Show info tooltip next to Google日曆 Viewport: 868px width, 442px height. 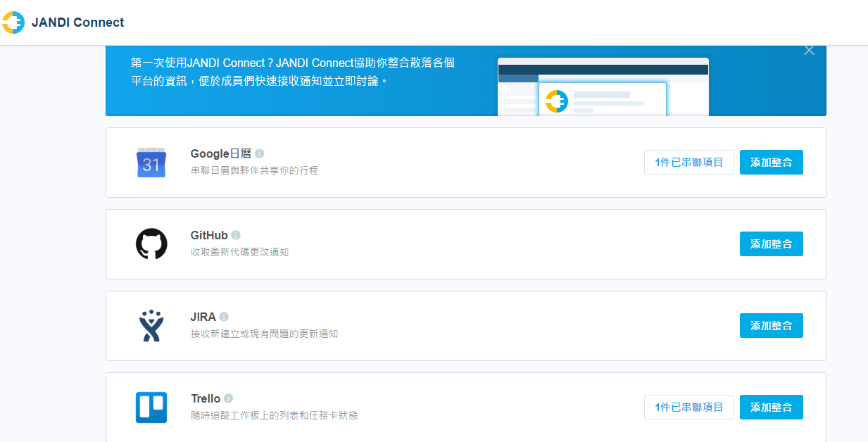(x=260, y=153)
